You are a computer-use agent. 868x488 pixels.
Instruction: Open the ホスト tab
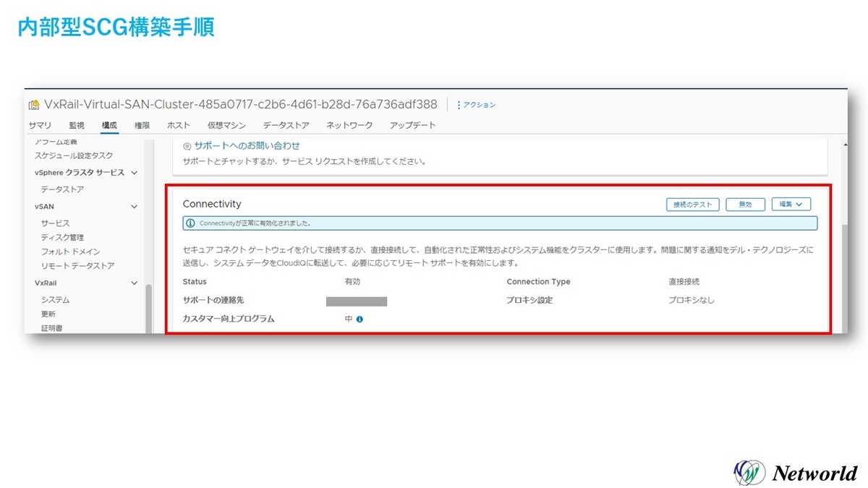(179, 125)
